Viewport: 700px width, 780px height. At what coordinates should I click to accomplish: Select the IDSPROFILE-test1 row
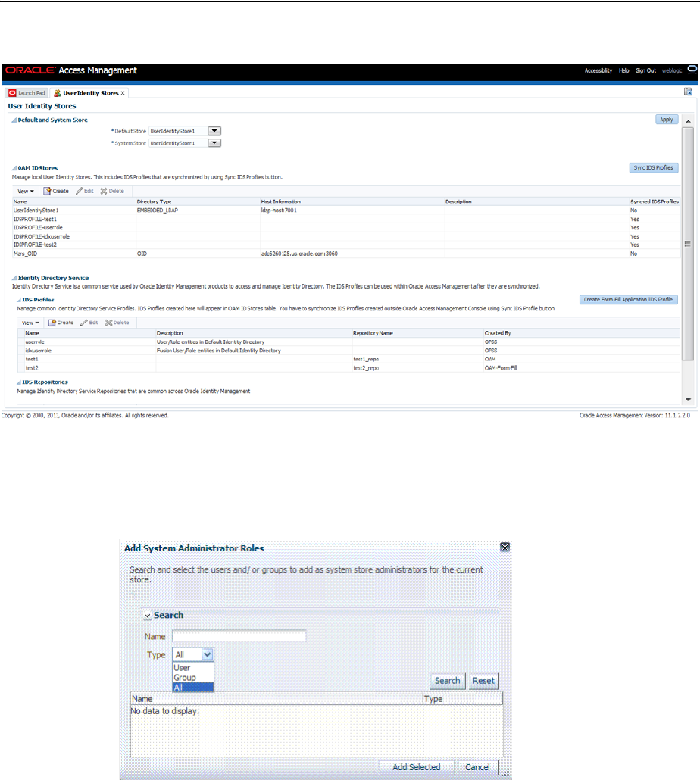[x=345, y=220]
